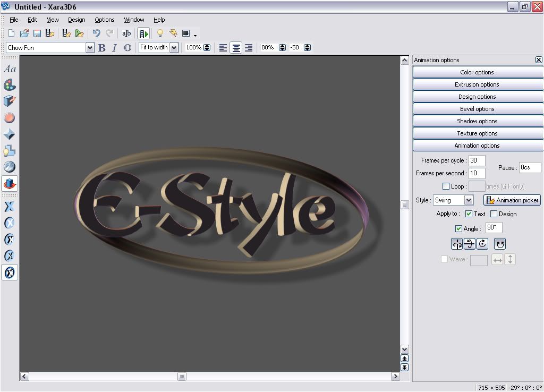Close the Animation options panel

539,59
